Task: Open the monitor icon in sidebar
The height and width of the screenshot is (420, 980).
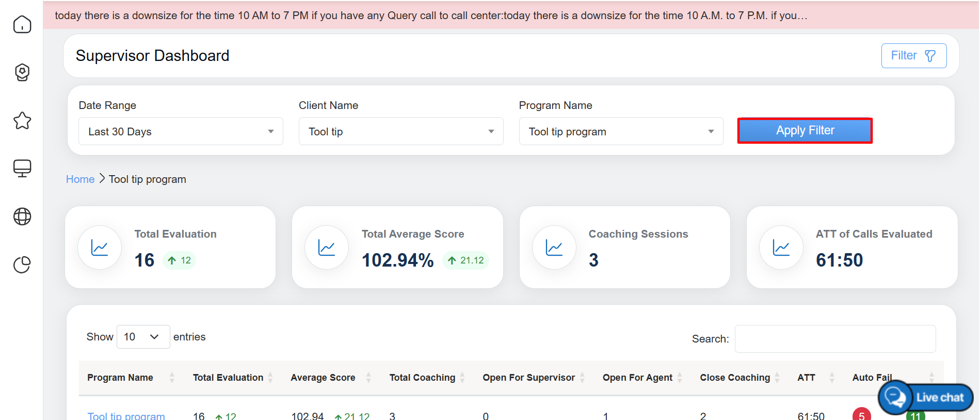Action: pyautogui.click(x=22, y=168)
